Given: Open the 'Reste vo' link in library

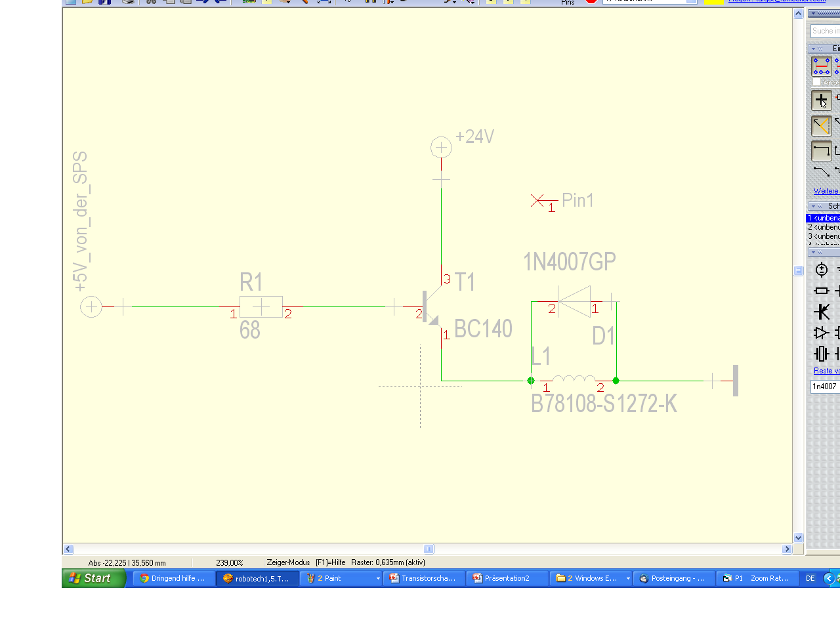Looking at the screenshot, I should pyautogui.click(x=826, y=371).
